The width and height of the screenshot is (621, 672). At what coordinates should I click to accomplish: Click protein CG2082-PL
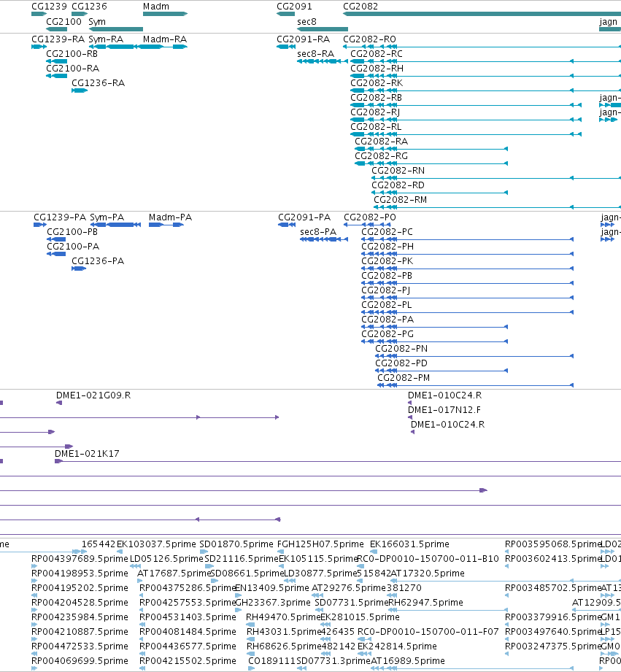[386, 305]
